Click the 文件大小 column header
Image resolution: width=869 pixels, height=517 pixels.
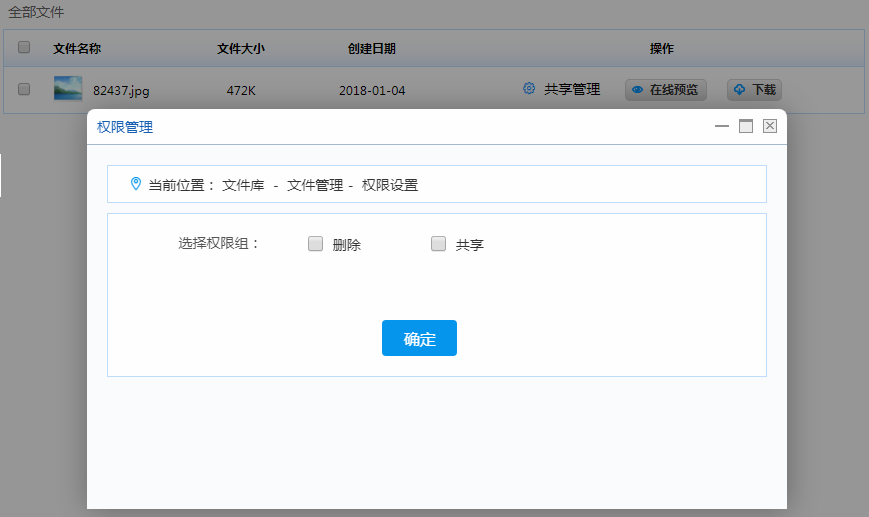[x=241, y=48]
